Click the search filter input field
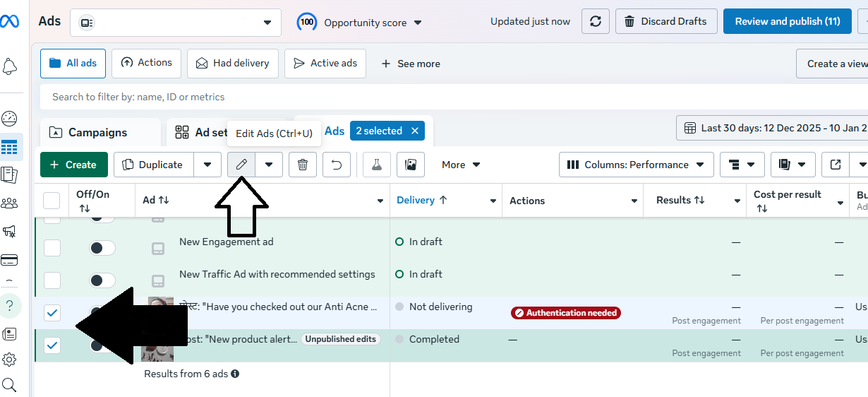Image resolution: width=868 pixels, height=397 pixels. click(x=423, y=97)
